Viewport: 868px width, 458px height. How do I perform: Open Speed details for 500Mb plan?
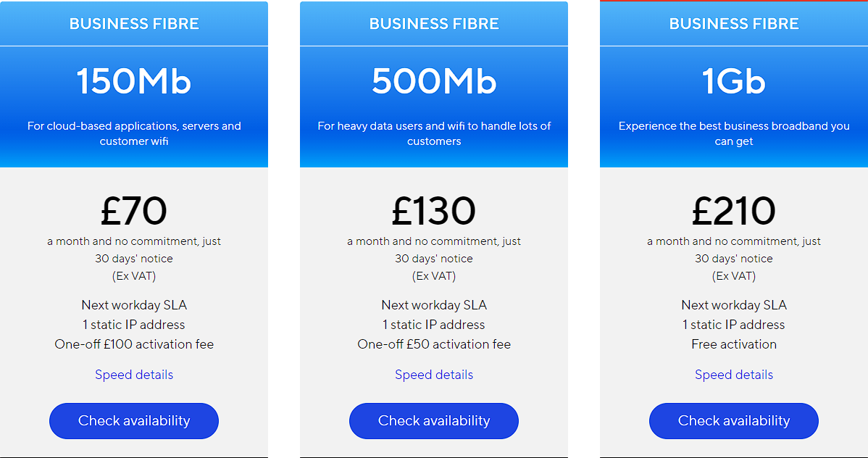[434, 375]
